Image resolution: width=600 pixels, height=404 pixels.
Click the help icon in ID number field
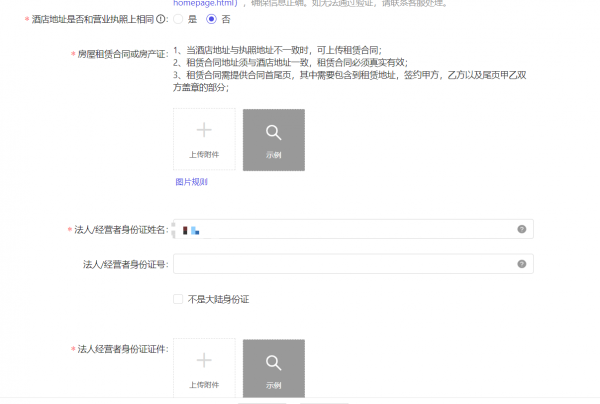click(522, 264)
